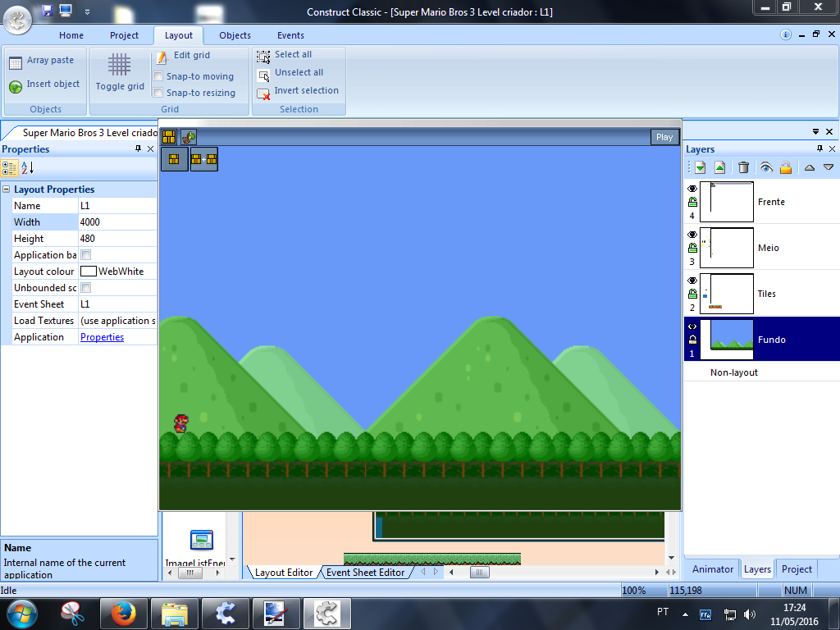Open the quick access toolbar customize arrow

87,11
